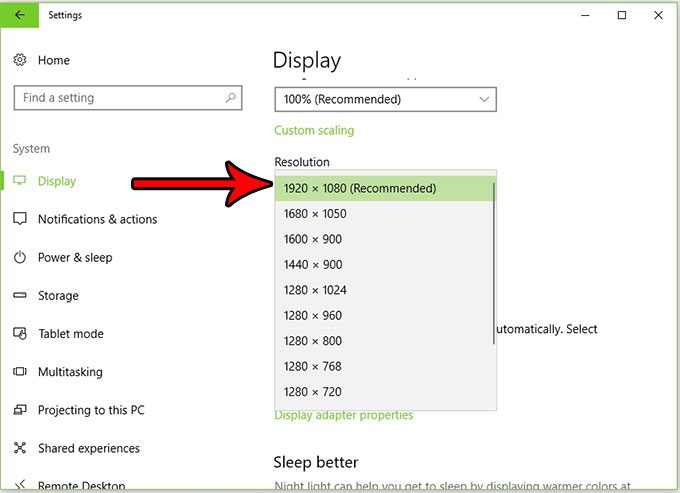Click the back arrow in title bar
This screenshot has width=680, height=493.
tap(20, 15)
